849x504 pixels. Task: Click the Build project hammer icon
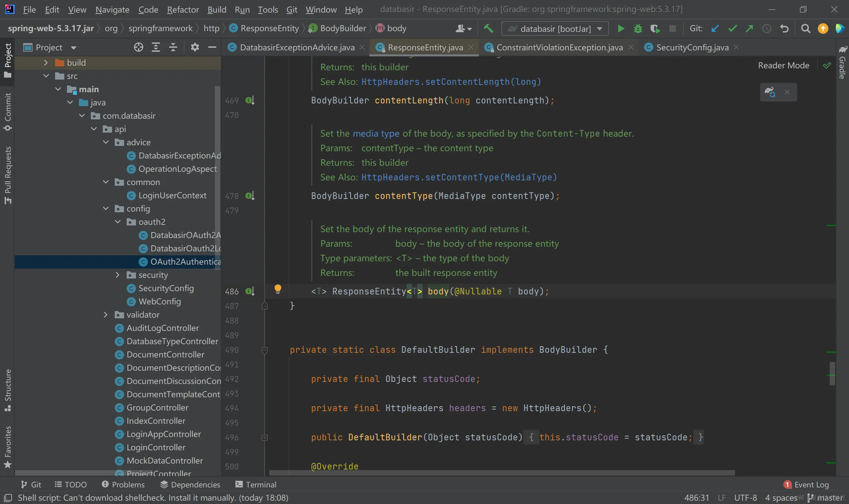489,29
